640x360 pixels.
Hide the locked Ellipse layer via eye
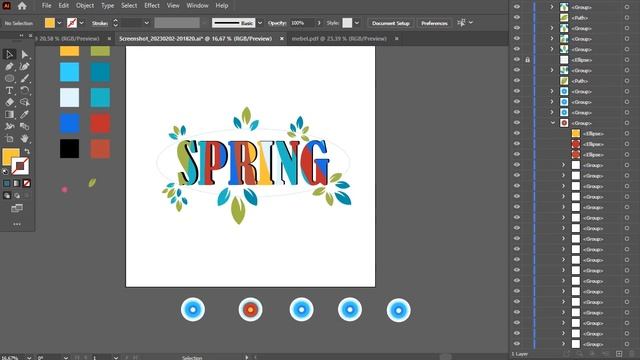pyautogui.click(x=517, y=60)
